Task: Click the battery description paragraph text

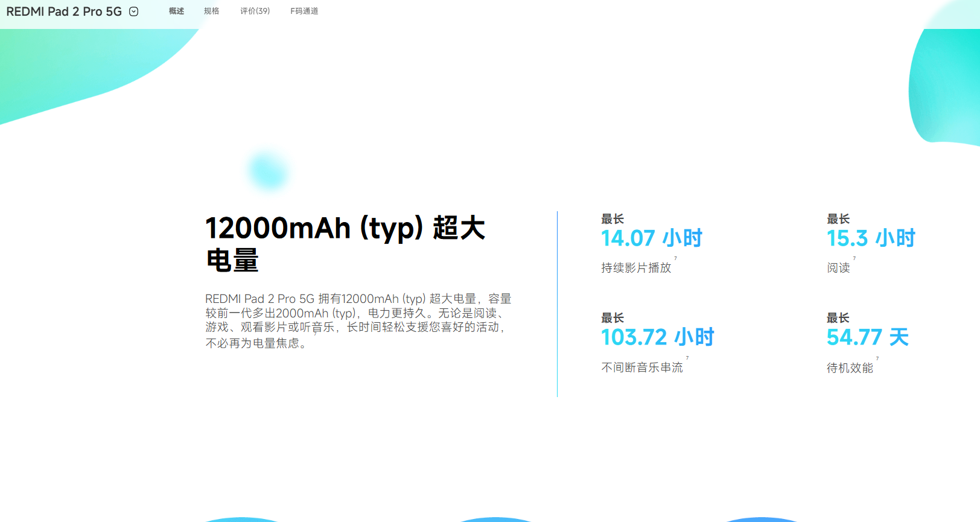Action: coord(358,320)
